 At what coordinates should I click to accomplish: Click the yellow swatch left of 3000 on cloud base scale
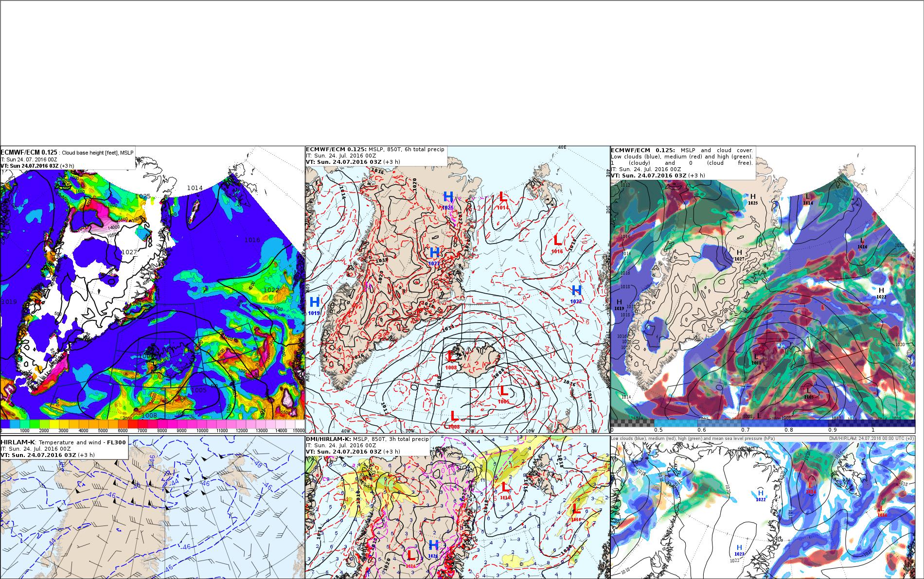54,424
